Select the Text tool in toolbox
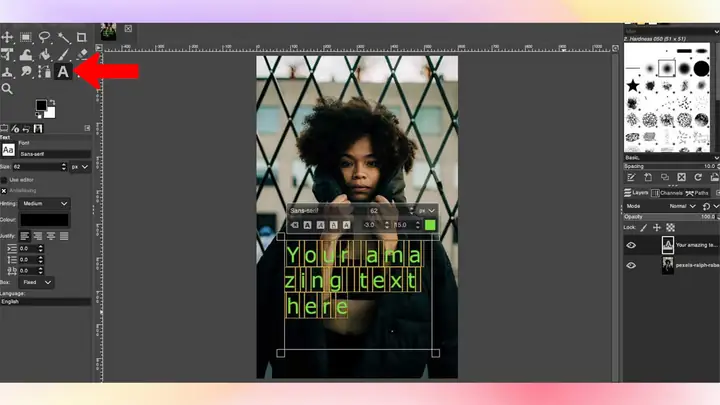Viewport: 720px width, 405px height. (63, 72)
